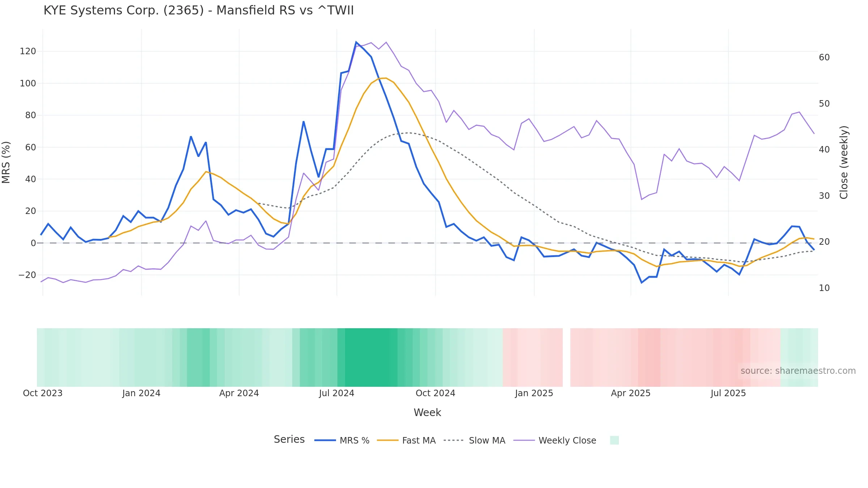Click the 'Jan 2025' x-axis label
868x488 pixels.
tap(534, 393)
